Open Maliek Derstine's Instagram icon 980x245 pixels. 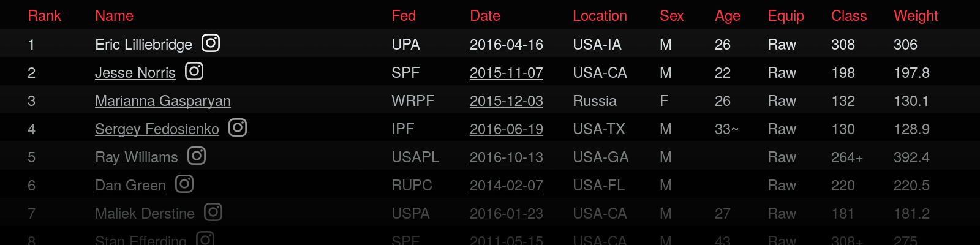tap(213, 213)
